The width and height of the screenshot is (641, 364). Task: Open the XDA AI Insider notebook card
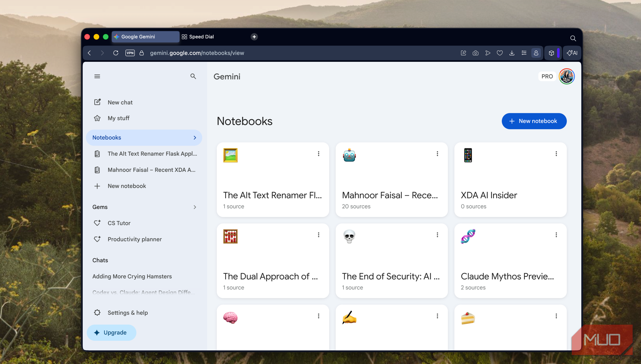click(511, 180)
